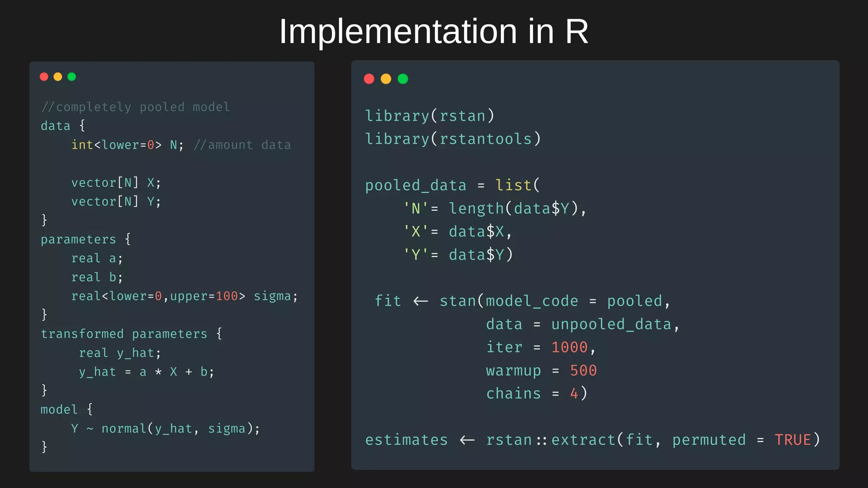This screenshot has width=868, height=488.
Task: Click the 'data {' block header
Action: [x=63, y=126]
